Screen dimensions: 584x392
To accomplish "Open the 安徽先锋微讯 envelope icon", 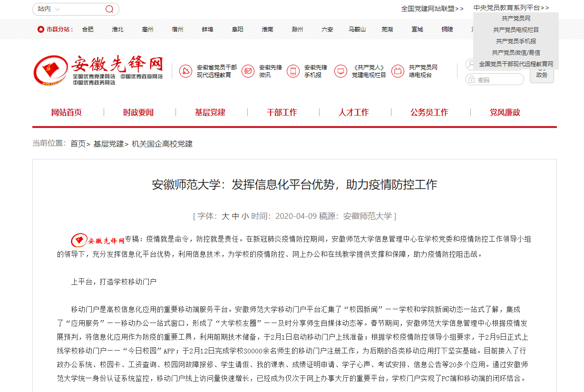I will pos(248,71).
